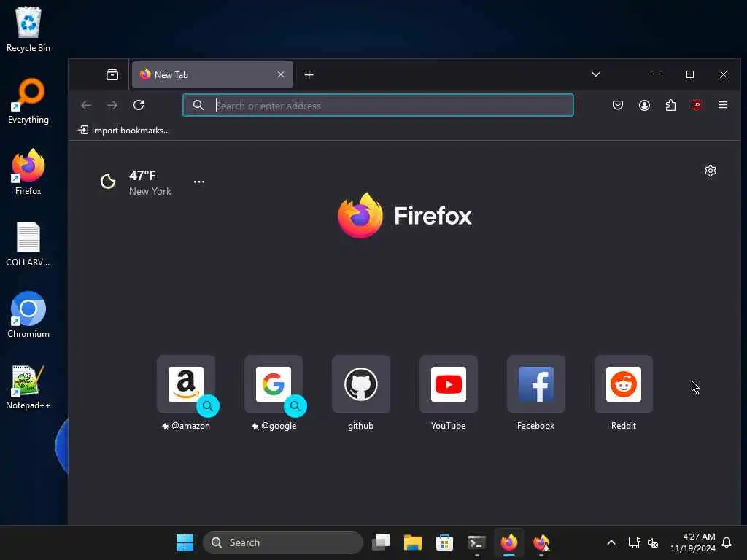Open Windows Start menu

click(x=185, y=542)
